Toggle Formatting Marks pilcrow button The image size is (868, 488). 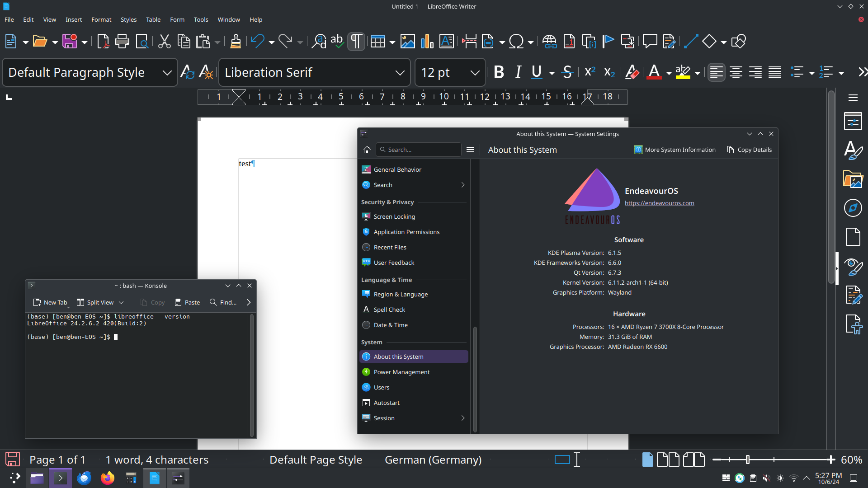point(356,42)
